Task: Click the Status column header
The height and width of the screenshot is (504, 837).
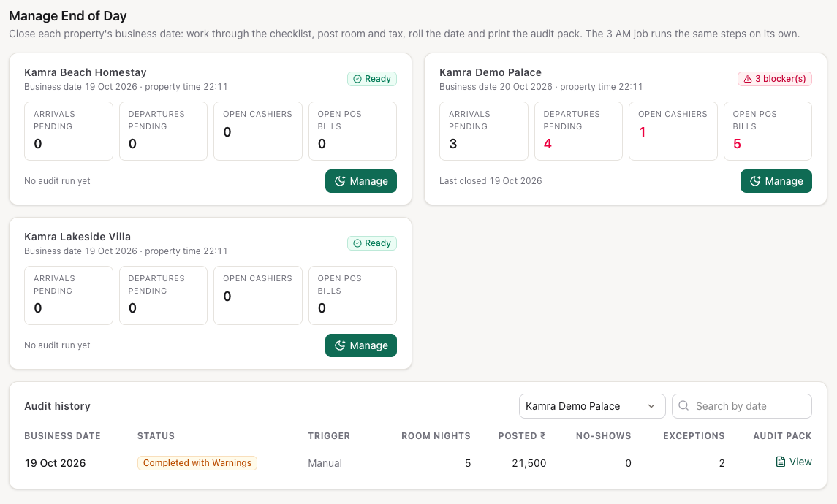Action: [156, 436]
